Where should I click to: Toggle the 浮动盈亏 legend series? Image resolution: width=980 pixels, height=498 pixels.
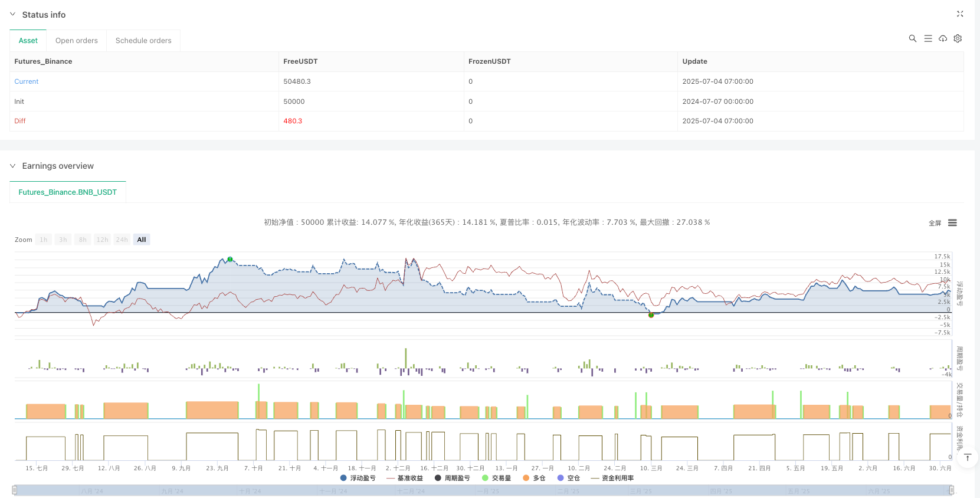358,478
